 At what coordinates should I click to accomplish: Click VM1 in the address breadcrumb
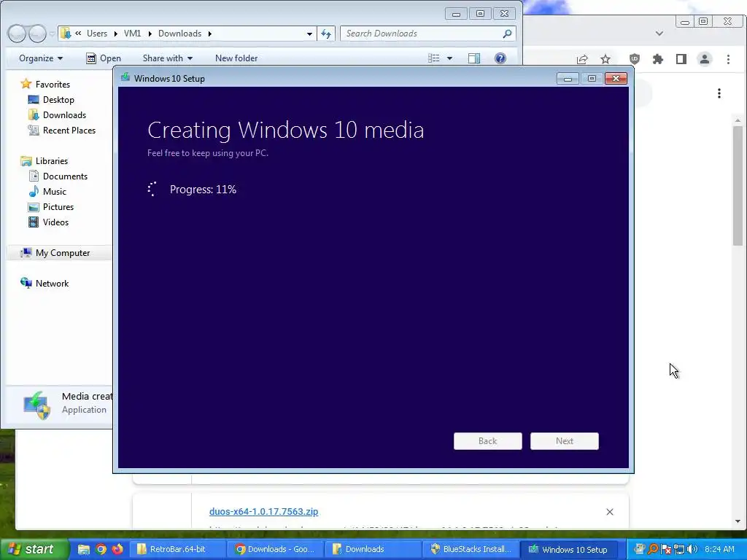132,34
